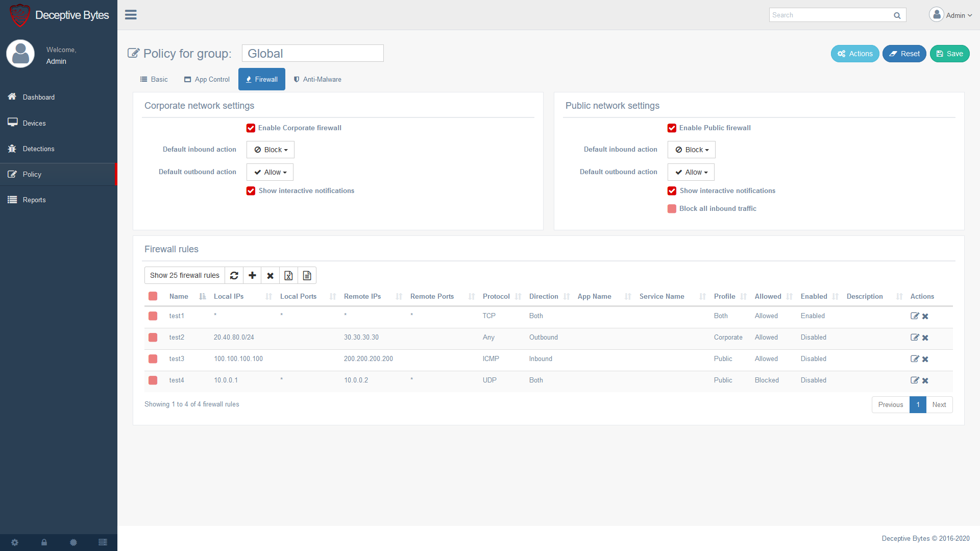Check Block all inbound traffic
The height and width of the screenshot is (551, 980).
tap(672, 209)
